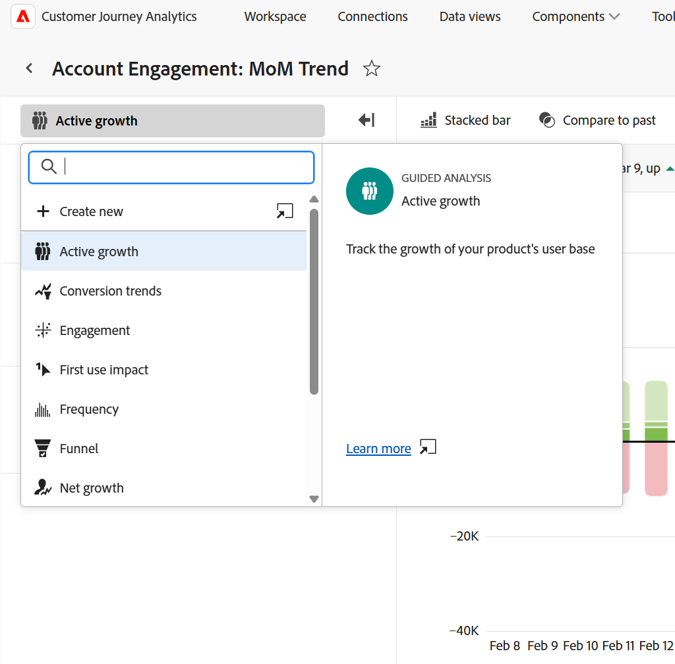The height and width of the screenshot is (664, 675).
Task: Choose Net growth analysis
Action: [x=164, y=487]
